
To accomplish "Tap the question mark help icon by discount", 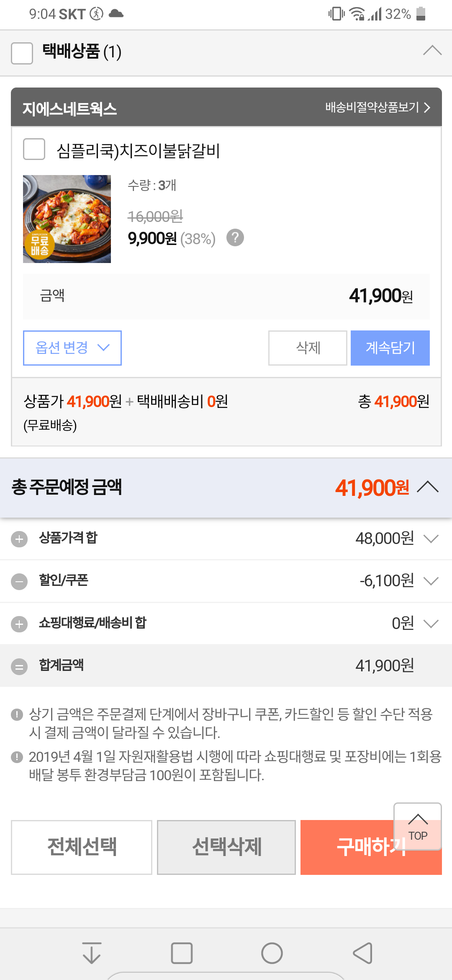I will coord(235,238).
